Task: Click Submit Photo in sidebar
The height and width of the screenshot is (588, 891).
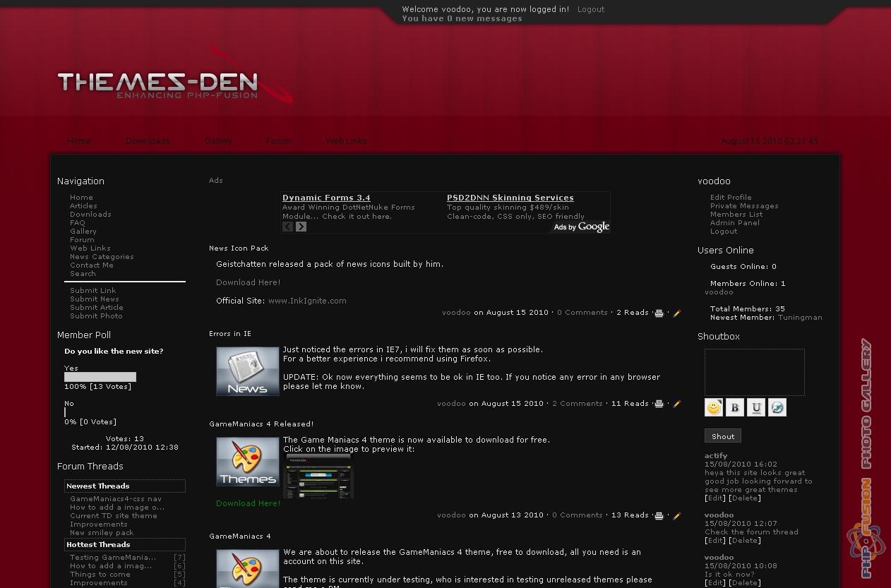Action: [x=96, y=316]
